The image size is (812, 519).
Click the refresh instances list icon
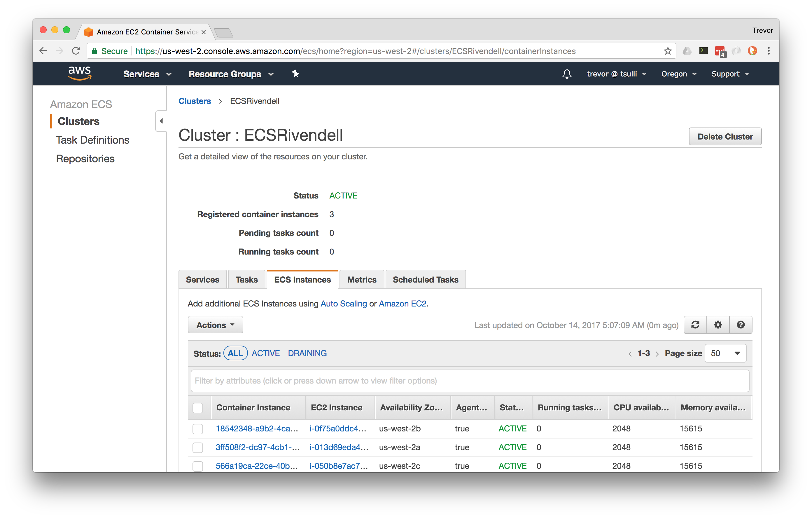tap(695, 325)
